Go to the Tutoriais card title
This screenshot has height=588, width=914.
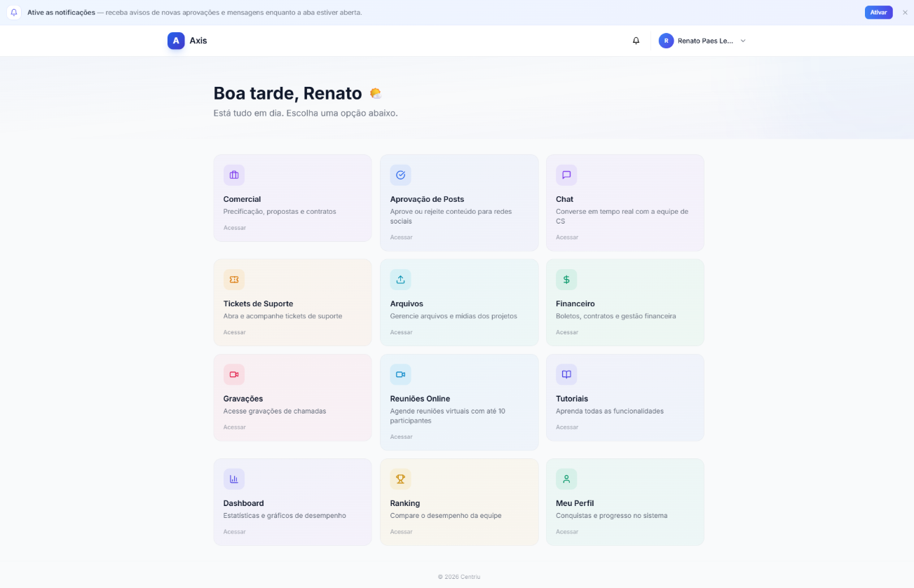coord(572,399)
